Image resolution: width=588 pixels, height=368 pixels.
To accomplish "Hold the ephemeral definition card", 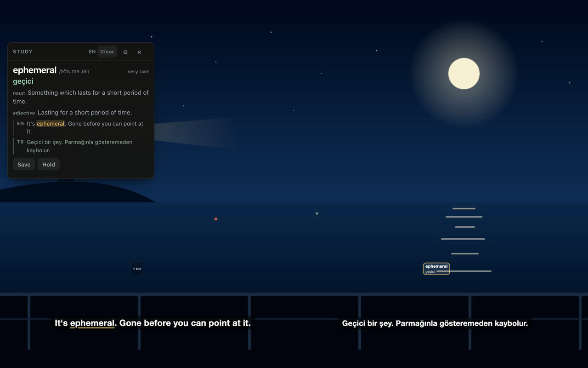I will pos(49,165).
